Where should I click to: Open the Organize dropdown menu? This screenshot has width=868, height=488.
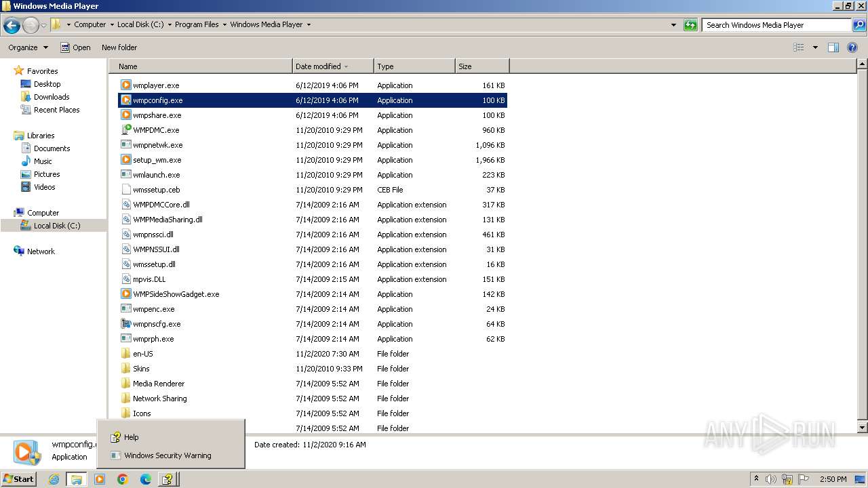point(28,47)
